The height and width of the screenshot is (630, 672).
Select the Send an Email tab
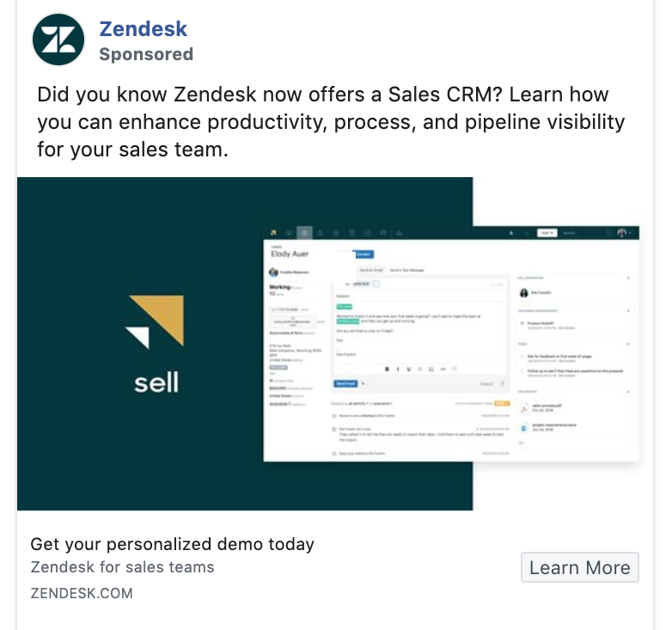[x=370, y=270]
